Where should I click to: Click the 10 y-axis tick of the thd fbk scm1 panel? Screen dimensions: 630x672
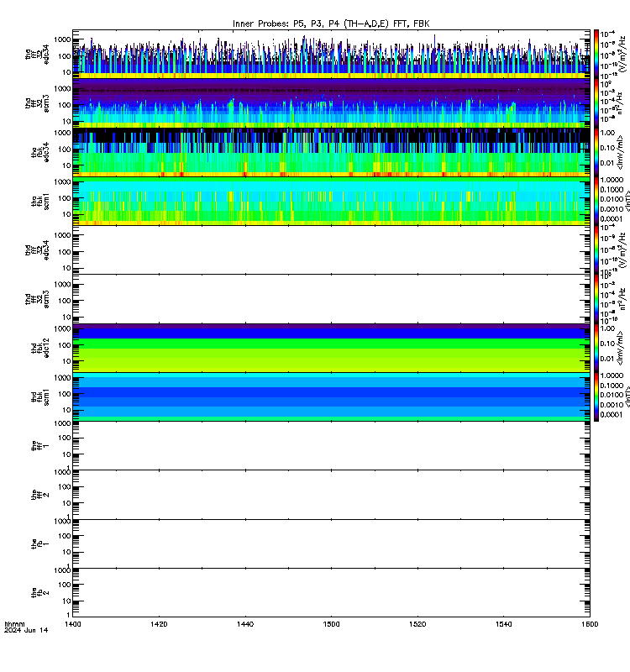pyautogui.click(x=66, y=410)
